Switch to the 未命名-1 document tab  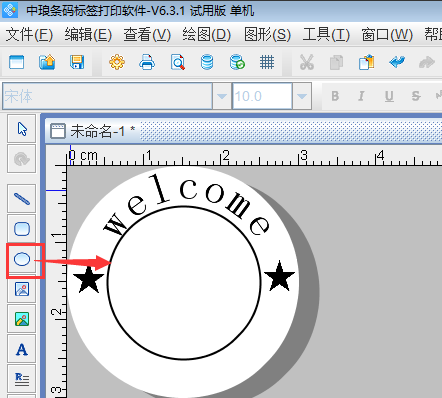[x=93, y=131]
